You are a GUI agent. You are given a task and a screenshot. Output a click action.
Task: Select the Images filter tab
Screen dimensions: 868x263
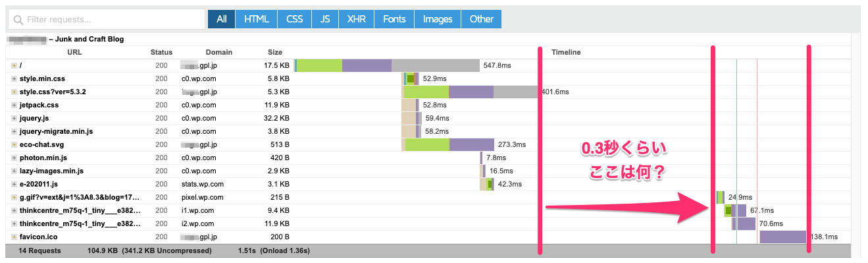438,19
